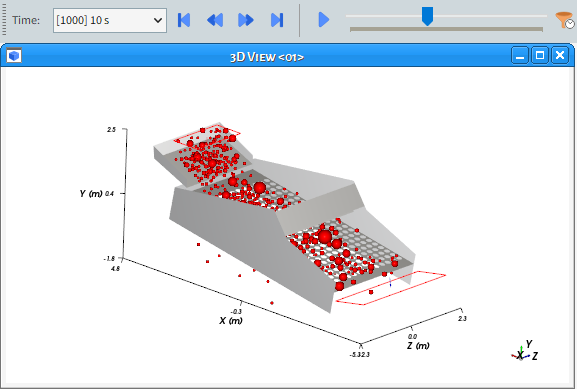Click the dotted toolbar grip left of Time
577x389 pixels.
click(x=4, y=20)
